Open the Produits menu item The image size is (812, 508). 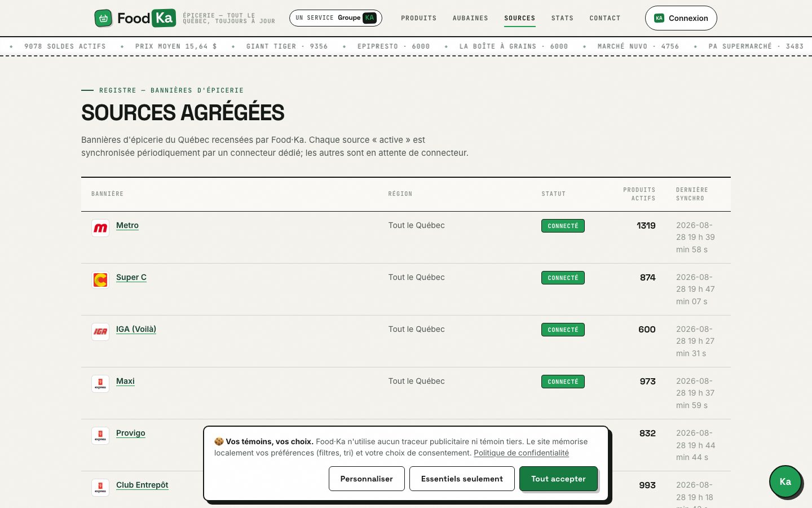[419, 18]
